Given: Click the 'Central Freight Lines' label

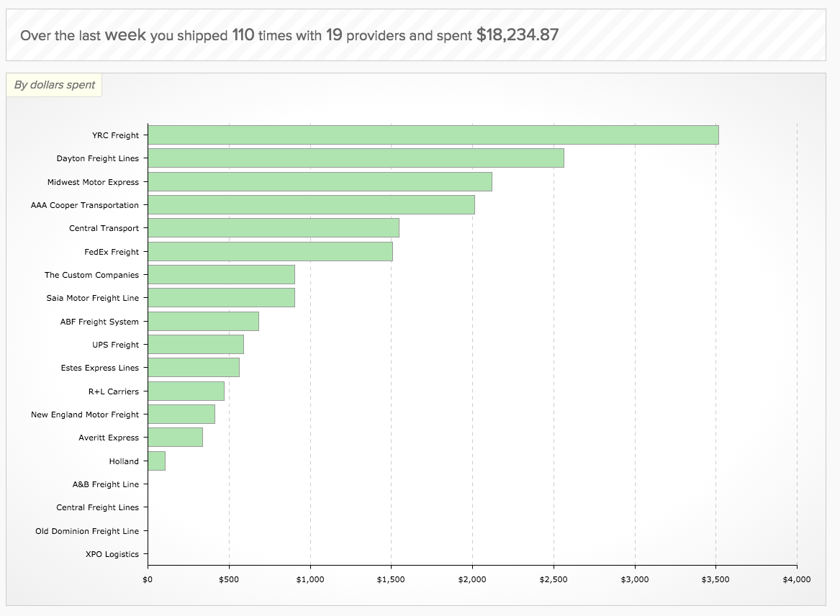Looking at the screenshot, I should (97, 507).
